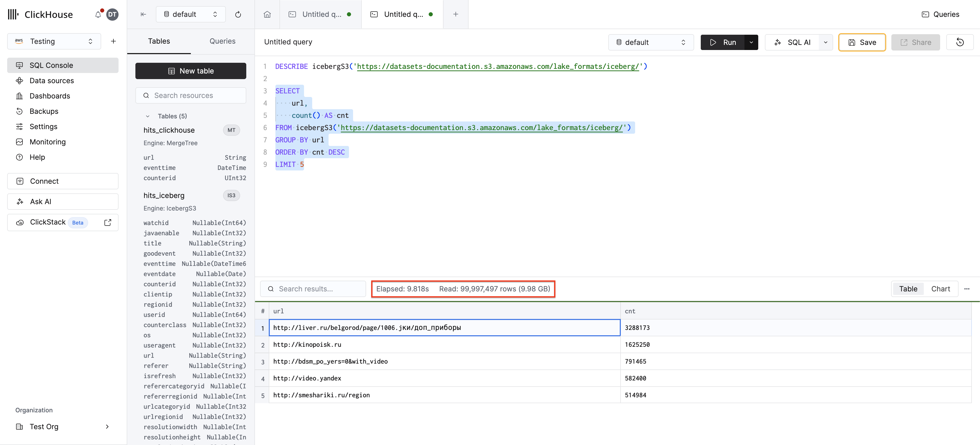The width and height of the screenshot is (980, 445).
Task: Open the home tab icon
Action: (x=267, y=15)
